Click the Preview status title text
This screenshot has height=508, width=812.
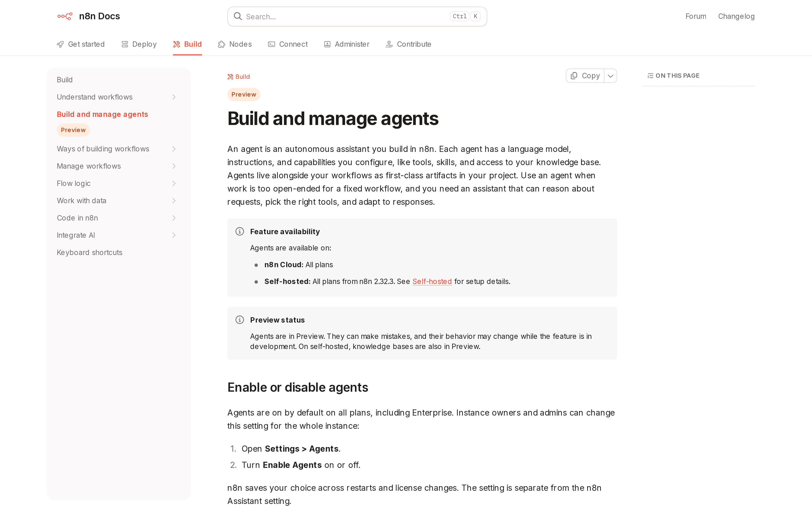coord(278,320)
